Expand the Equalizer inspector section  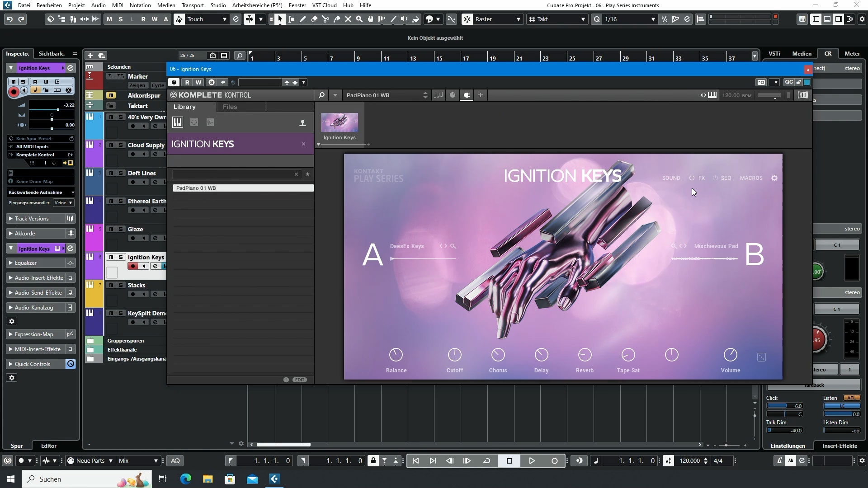click(36, 263)
